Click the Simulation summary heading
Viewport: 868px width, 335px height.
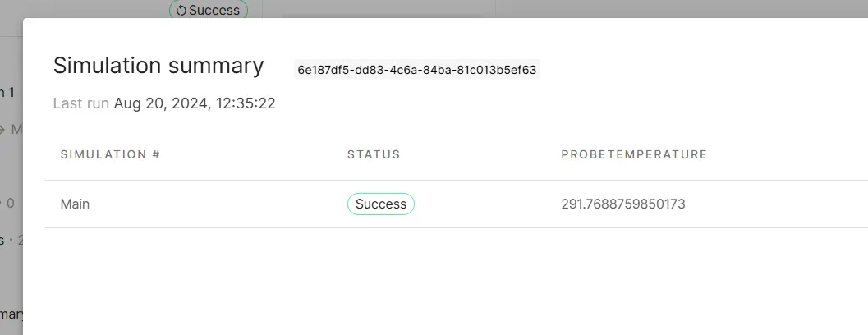click(x=158, y=66)
